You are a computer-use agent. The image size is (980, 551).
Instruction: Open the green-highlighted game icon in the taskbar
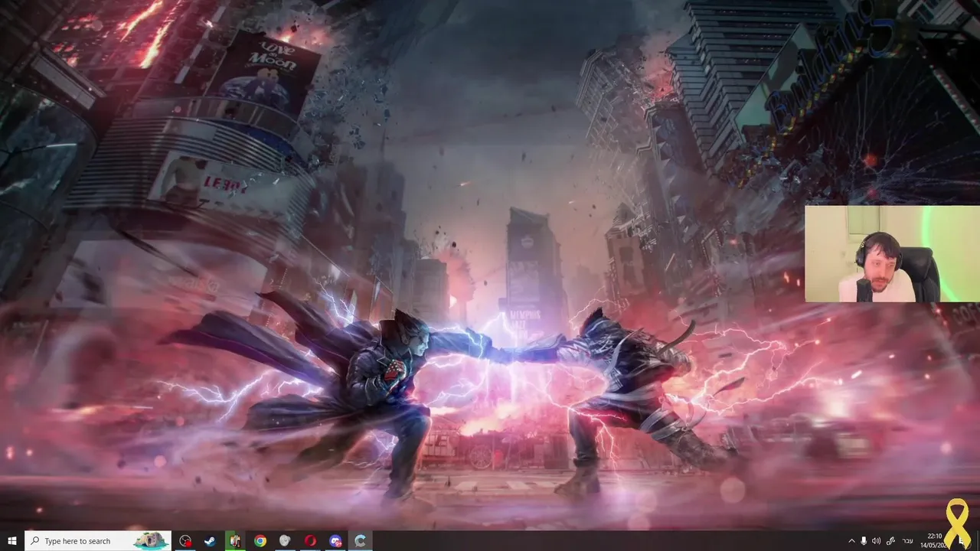tap(235, 541)
